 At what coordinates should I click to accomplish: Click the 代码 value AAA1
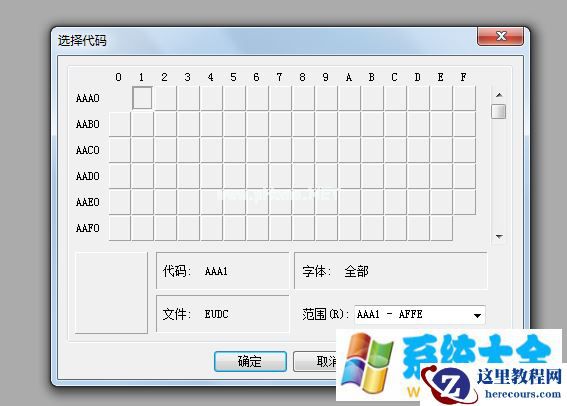coord(216,271)
